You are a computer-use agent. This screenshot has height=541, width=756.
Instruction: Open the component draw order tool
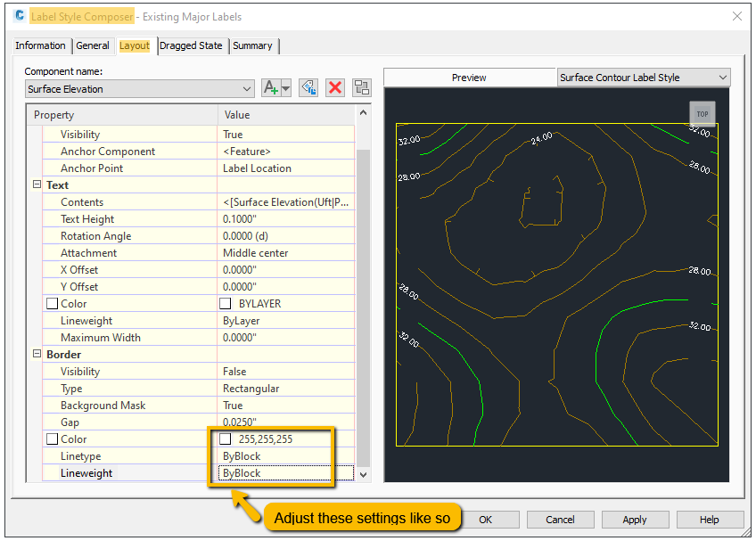click(361, 87)
